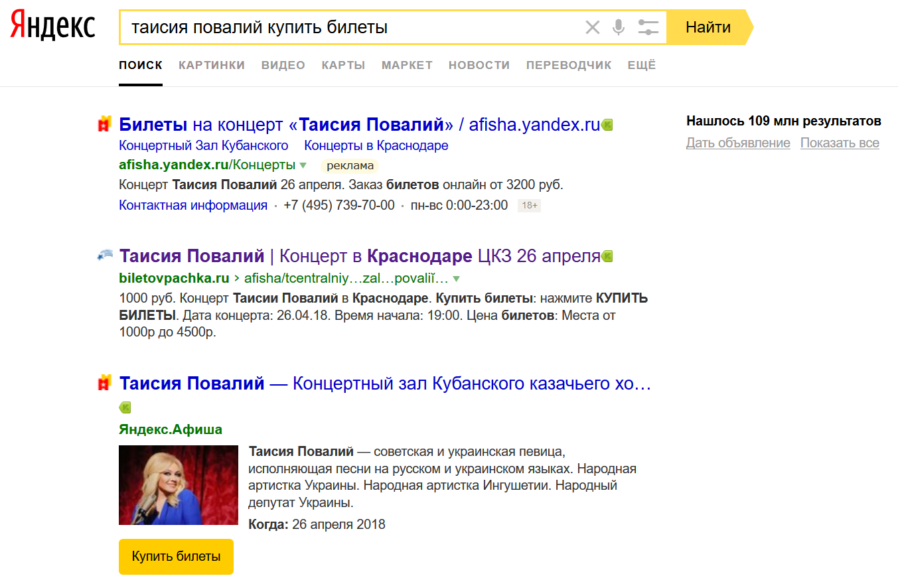The width and height of the screenshot is (898, 588).
Task: Click the Yandex logo
Action: (x=52, y=27)
